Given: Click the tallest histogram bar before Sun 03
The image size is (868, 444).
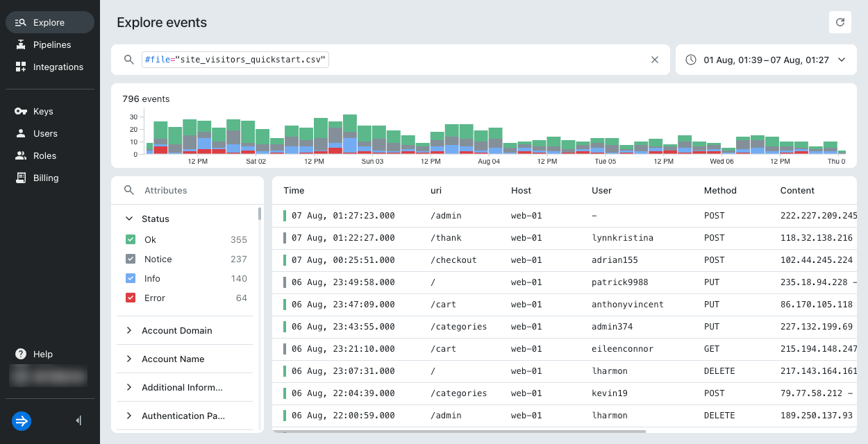Looking at the screenshot, I should (x=350, y=134).
